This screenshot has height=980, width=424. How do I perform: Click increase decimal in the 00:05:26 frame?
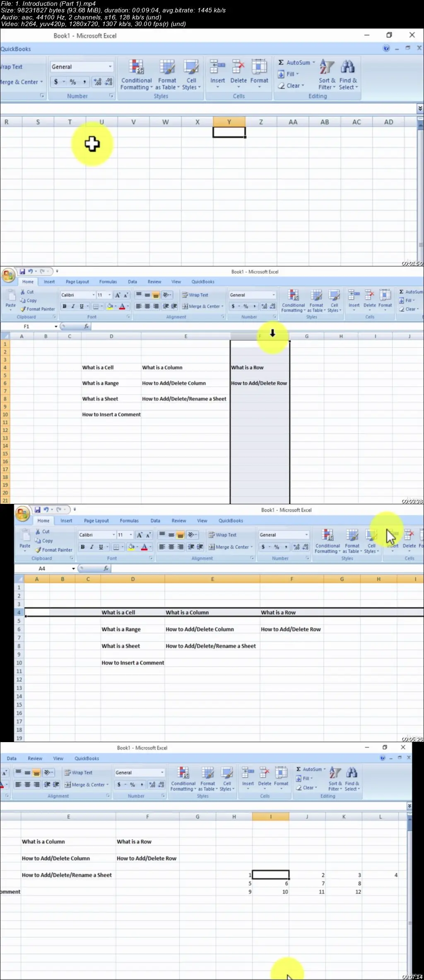pyautogui.click(x=296, y=547)
